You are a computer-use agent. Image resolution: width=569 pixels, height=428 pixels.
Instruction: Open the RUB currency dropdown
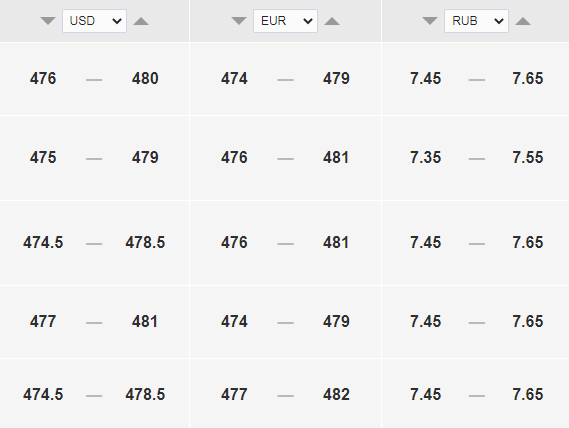coord(476,21)
